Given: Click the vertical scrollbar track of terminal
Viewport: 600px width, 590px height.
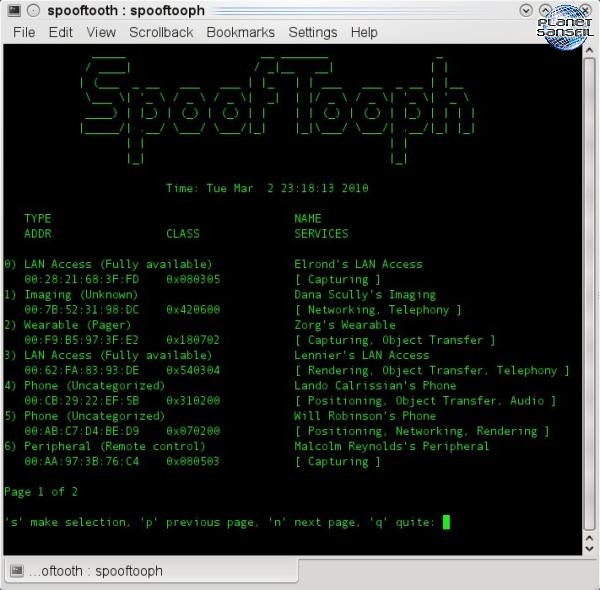Looking at the screenshot, I should (591, 300).
